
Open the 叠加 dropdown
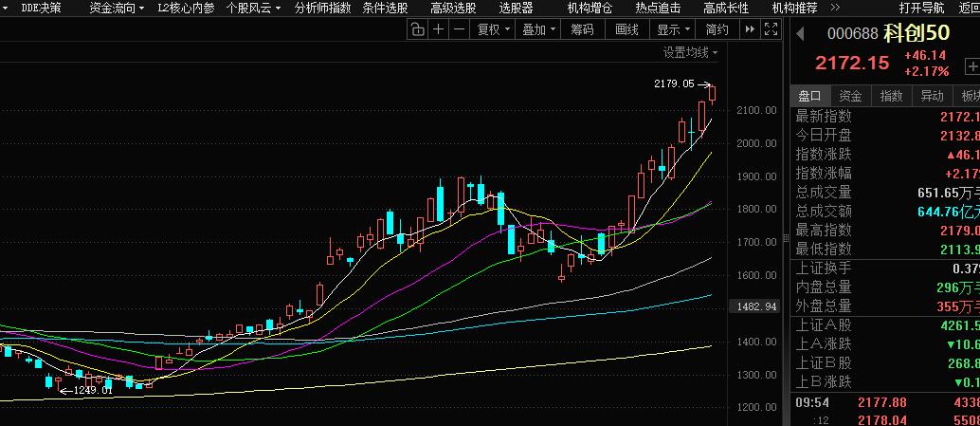pyautogui.click(x=538, y=29)
